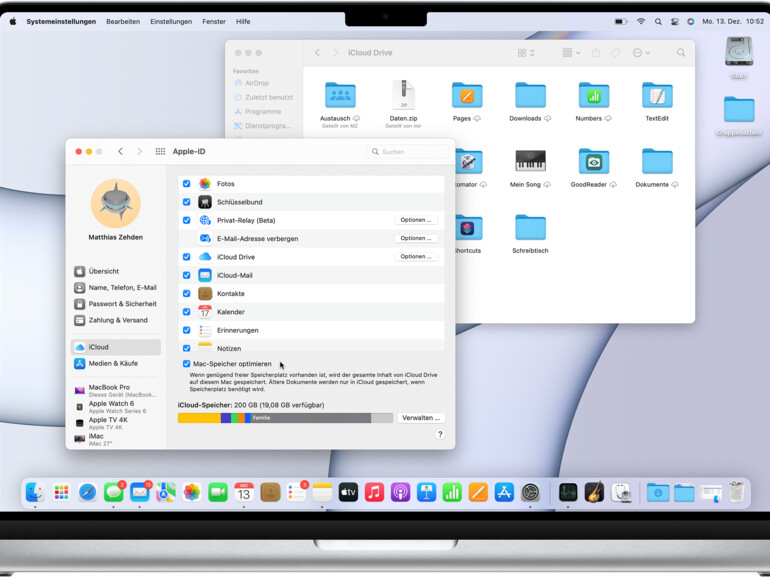The width and height of the screenshot is (770, 578).
Task: Click the Suchen field in Apple-ID window
Action: (409, 152)
